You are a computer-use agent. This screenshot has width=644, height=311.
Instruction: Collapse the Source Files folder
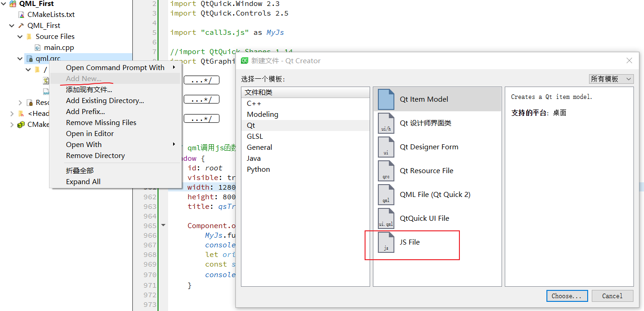20,37
